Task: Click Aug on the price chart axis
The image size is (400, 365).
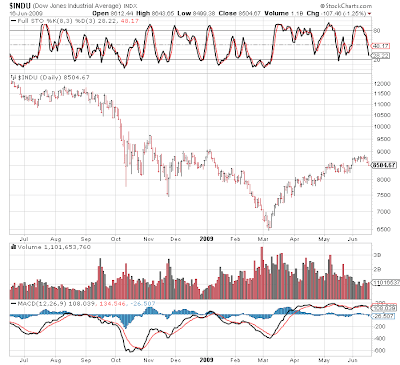Action: click(x=56, y=239)
